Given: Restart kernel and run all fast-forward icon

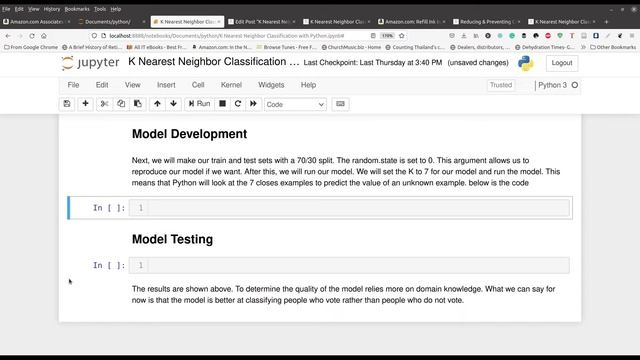Looking at the screenshot, I should (x=253, y=104).
